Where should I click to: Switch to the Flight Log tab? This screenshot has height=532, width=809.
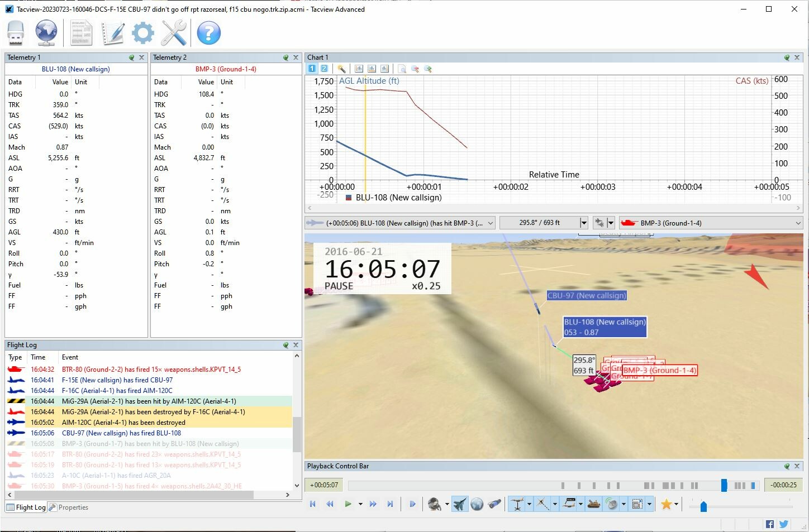(x=26, y=507)
